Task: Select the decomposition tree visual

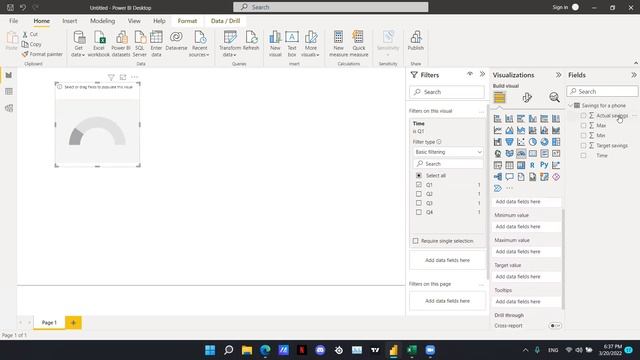Action: [x=498, y=177]
